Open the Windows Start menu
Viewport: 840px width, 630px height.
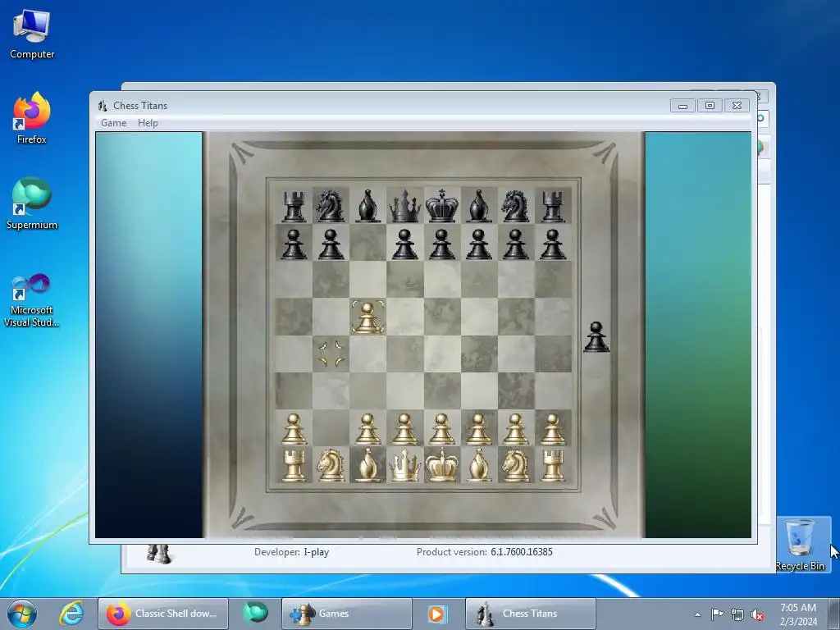pos(22,614)
